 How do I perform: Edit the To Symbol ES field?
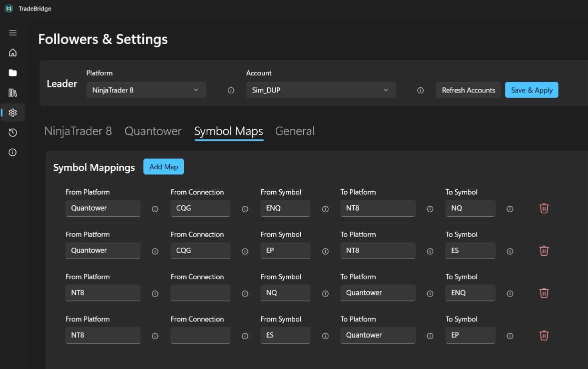click(470, 251)
